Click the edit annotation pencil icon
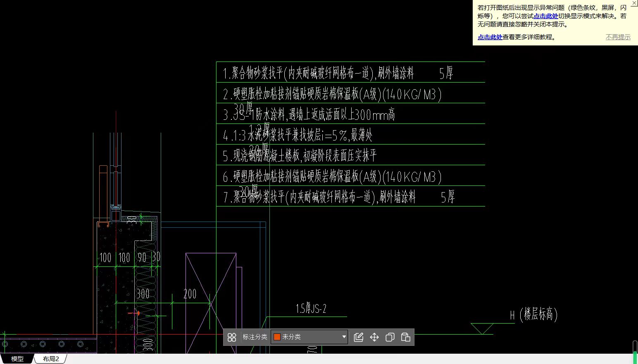638x364 pixels. point(359,337)
